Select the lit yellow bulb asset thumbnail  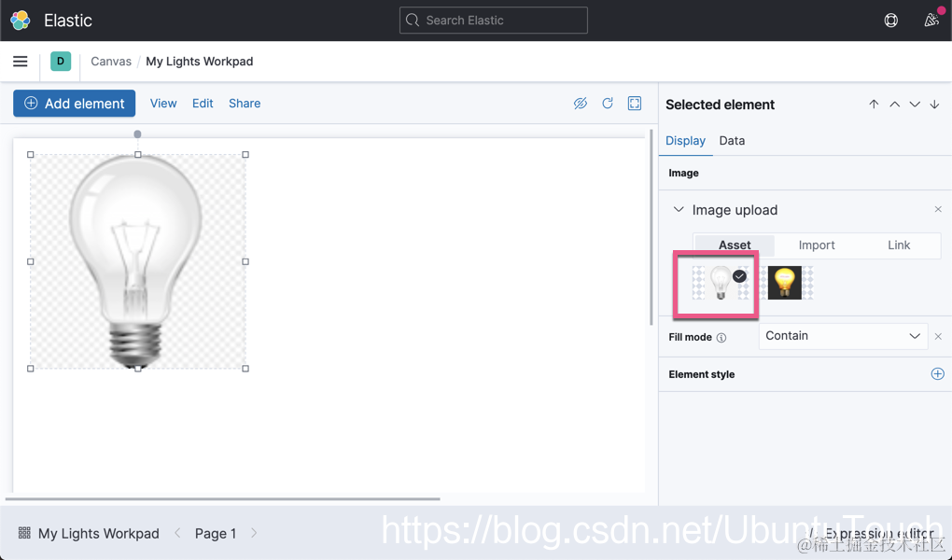(x=785, y=283)
